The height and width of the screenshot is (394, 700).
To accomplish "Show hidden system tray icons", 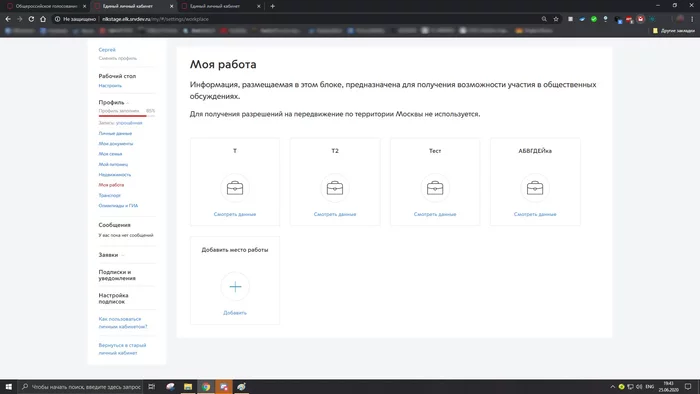I will click(612, 387).
